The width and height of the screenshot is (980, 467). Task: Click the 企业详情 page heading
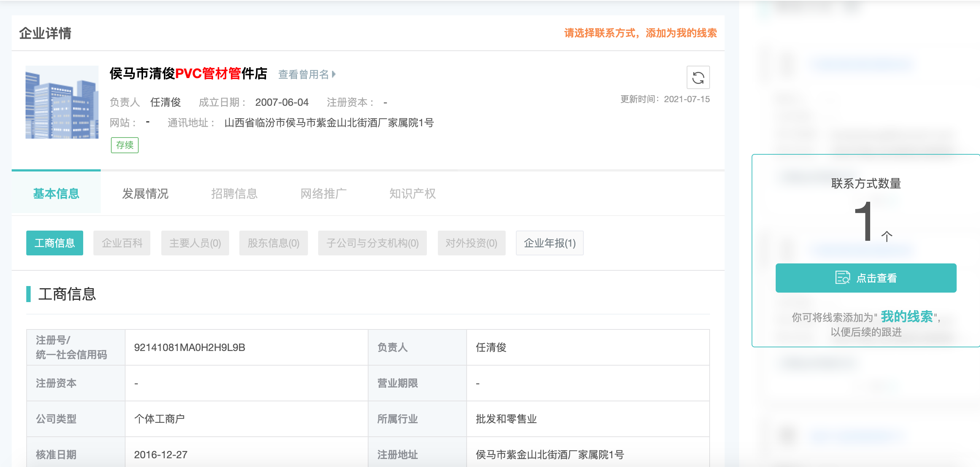coord(45,33)
